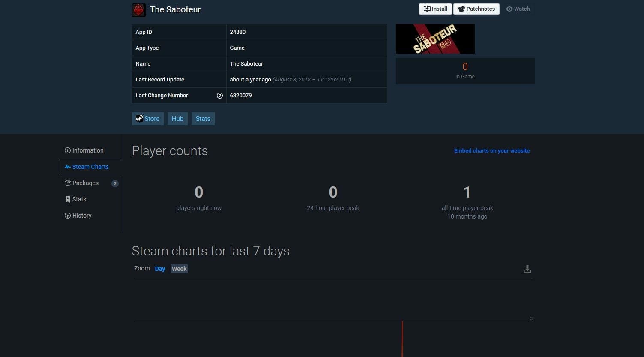The height and width of the screenshot is (357, 644).
Task: Click the help icon beside Last Change Number
Action: coord(219,96)
